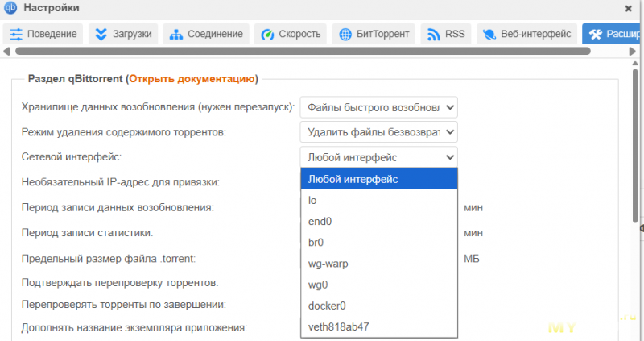Open the RSS settings tab

pyautogui.click(x=446, y=34)
